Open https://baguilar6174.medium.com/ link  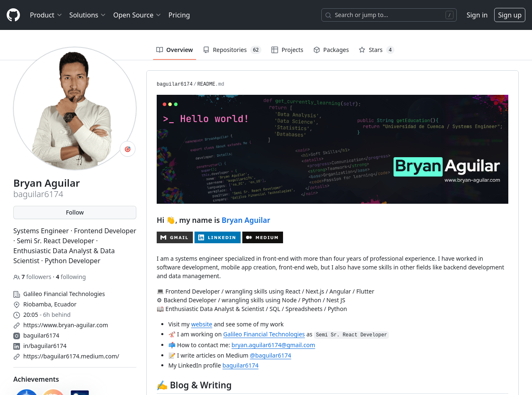(x=71, y=356)
